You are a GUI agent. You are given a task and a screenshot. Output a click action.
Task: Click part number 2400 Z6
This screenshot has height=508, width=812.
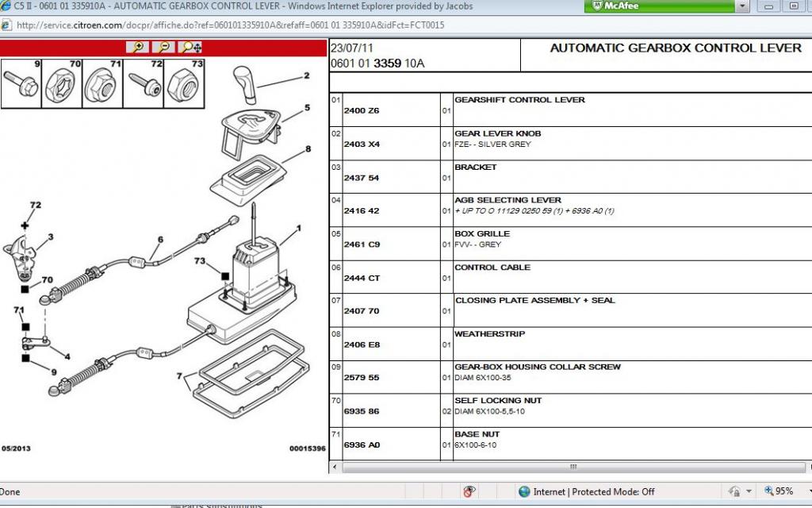pyautogui.click(x=362, y=110)
